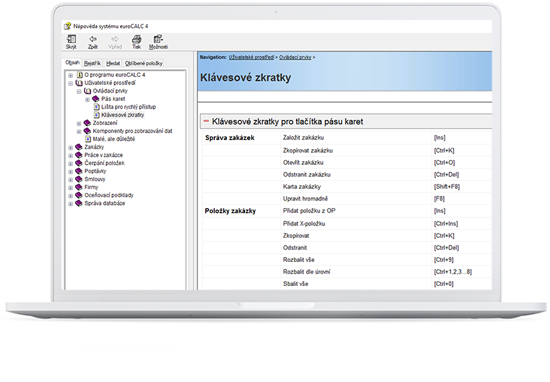
Task: Click the Zobrazení book icon
Action: 87,123
